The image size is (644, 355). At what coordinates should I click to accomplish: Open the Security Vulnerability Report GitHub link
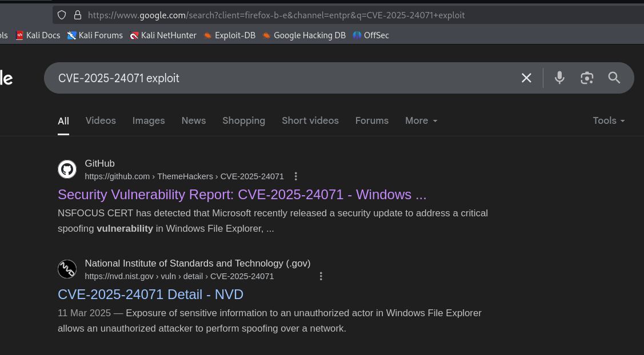[x=242, y=195]
